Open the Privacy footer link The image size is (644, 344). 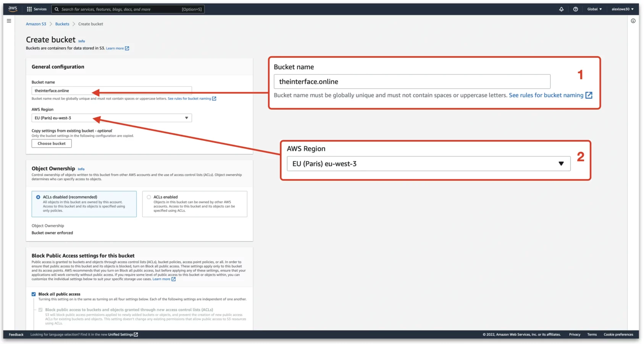575,334
